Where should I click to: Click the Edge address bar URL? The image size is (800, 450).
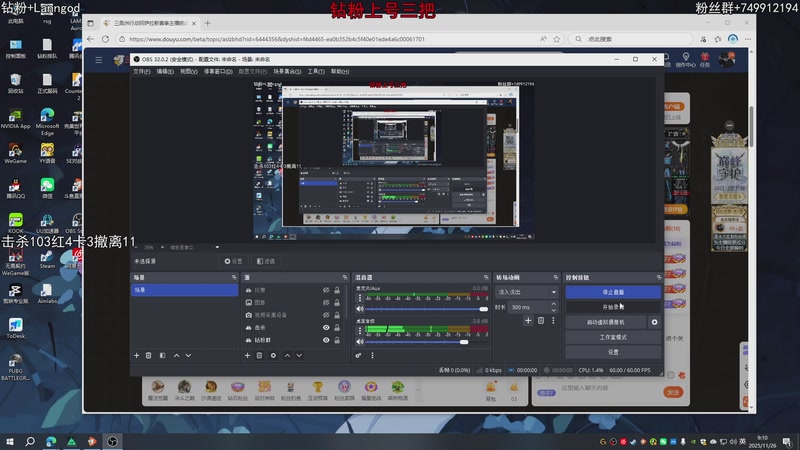point(277,39)
